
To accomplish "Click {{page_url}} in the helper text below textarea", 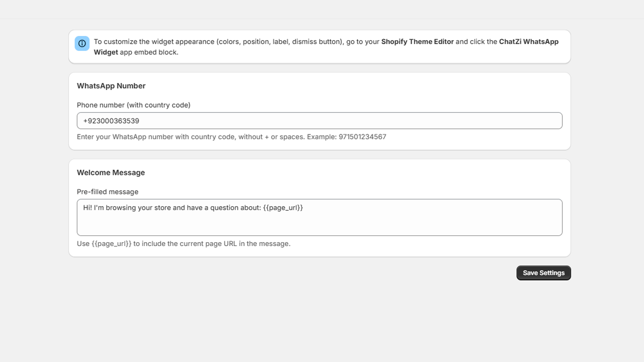I will tap(111, 244).
